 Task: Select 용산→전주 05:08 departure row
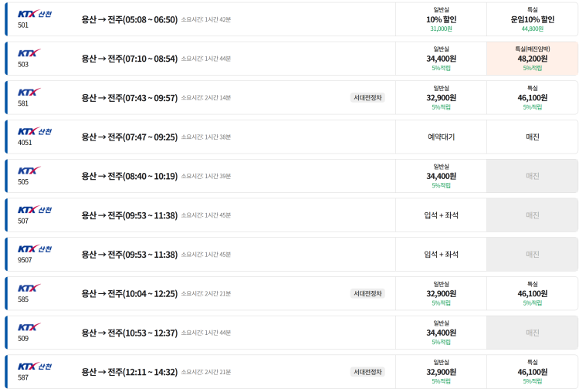[x=201, y=19]
